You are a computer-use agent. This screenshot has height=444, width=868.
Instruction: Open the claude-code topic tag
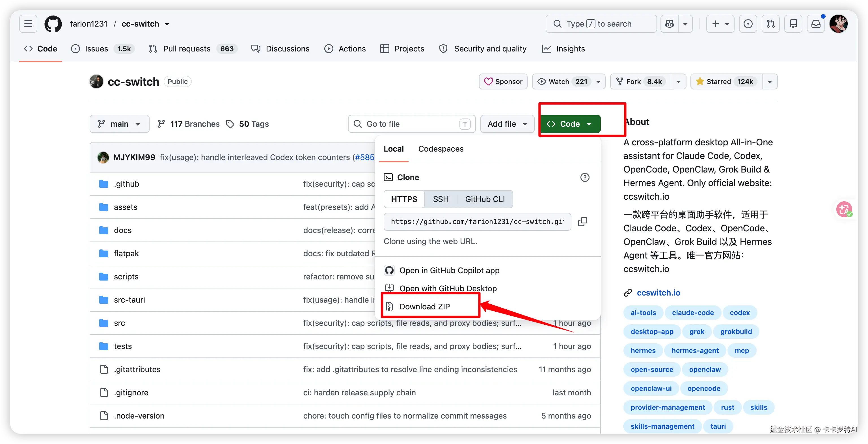(x=693, y=312)
